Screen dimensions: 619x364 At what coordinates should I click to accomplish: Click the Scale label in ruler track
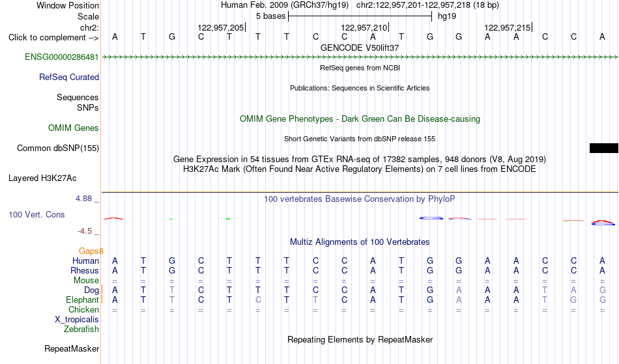coord(88,16)
